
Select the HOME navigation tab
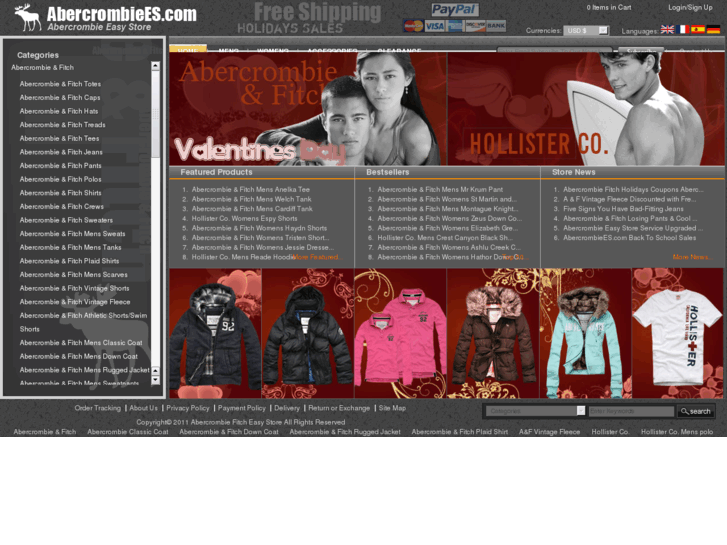click(x=188, y=49)
